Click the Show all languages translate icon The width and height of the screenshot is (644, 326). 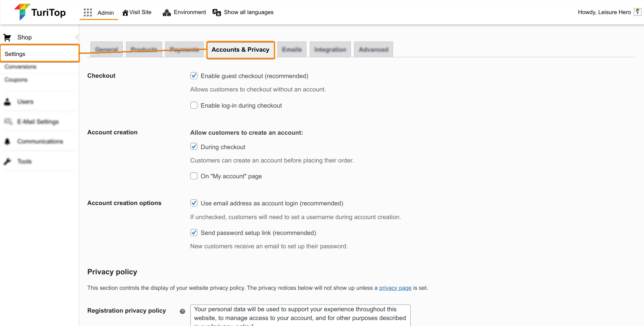tap(217, 13)
